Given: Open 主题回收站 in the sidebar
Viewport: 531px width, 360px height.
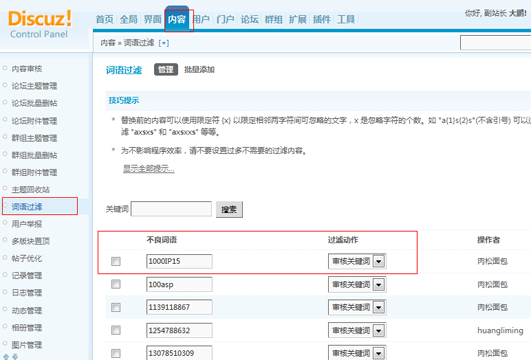Looking at the screenshot, I should pyautogui.click(x=30, y=189).
